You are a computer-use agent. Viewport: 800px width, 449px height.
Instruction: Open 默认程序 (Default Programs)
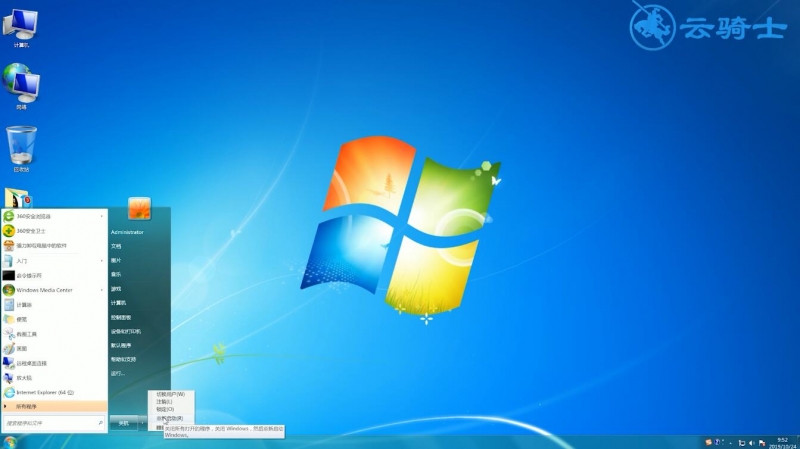coord(121,345)
